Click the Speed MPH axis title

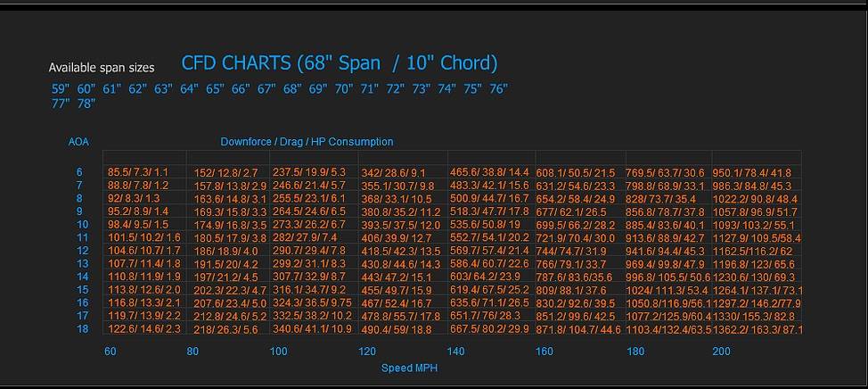point(409,368)
